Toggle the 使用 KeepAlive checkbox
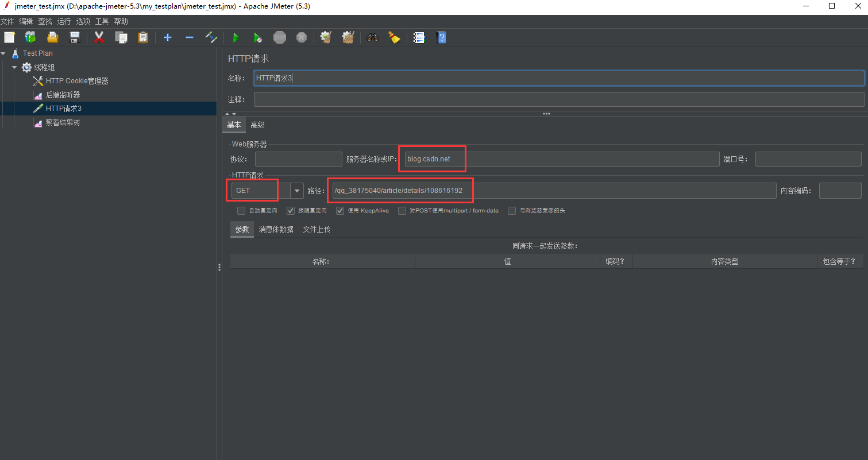 point(340,211)
